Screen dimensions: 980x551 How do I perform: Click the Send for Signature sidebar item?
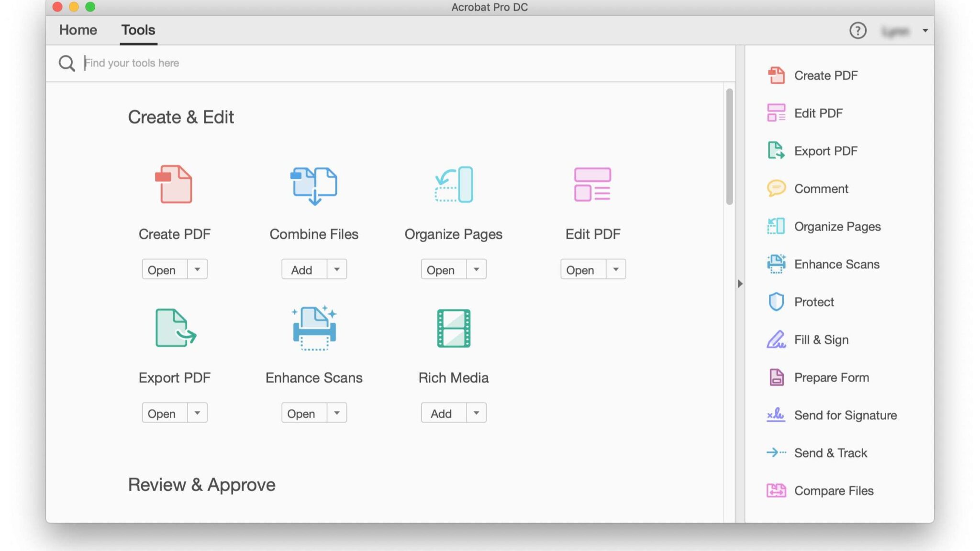(x=846, y=415)
